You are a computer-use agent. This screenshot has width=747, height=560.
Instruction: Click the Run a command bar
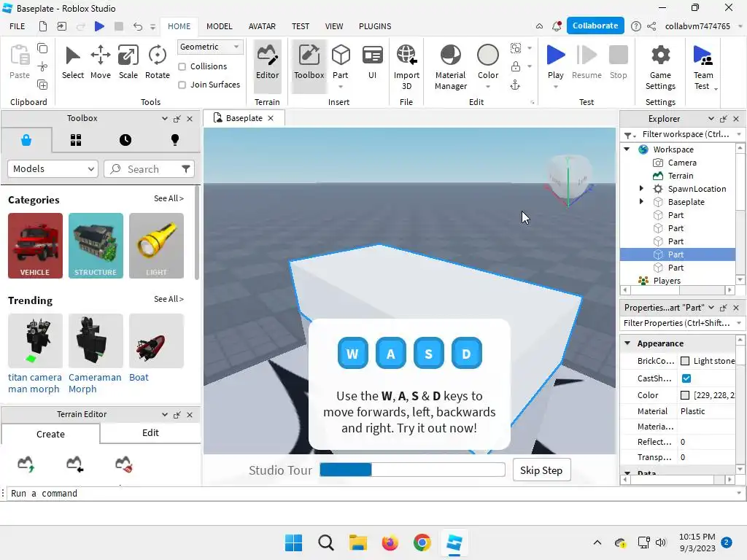[371, 494]
